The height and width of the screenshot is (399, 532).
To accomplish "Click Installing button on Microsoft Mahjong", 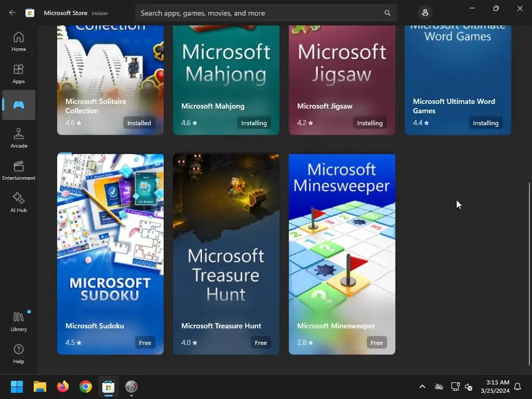I will (x=254, y=123).
